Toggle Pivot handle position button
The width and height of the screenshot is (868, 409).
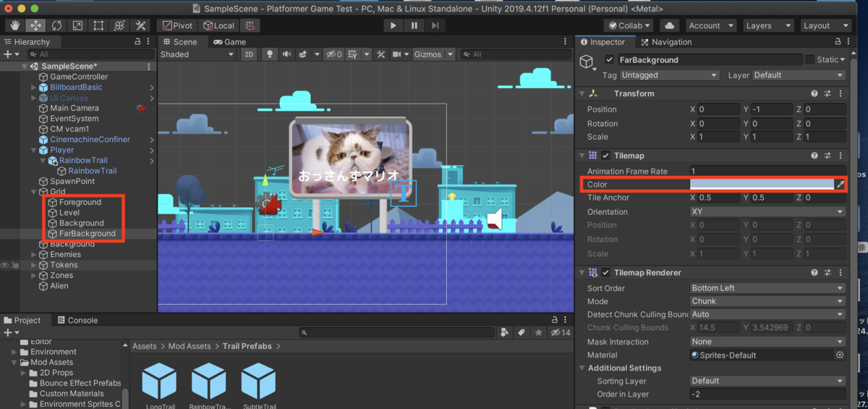point(177,25)
